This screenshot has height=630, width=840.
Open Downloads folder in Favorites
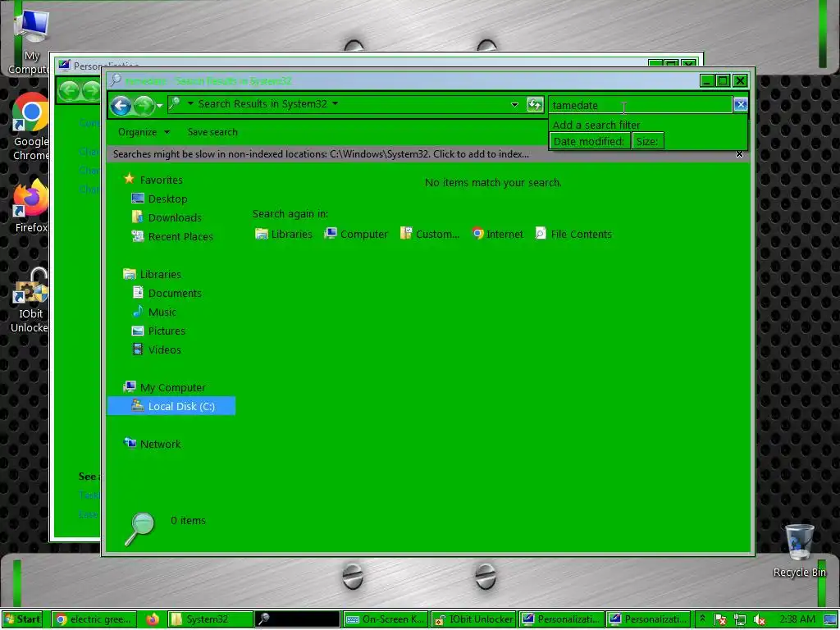click(175, 217)
